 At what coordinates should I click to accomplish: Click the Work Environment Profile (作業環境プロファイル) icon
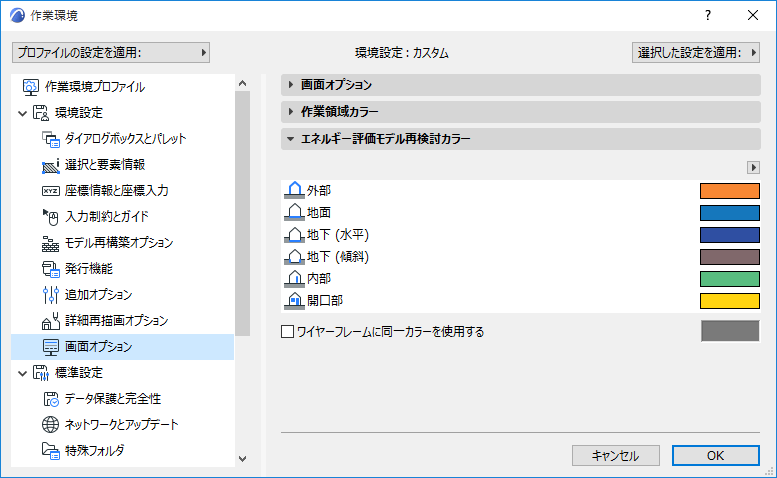click(x=30, y=86)
